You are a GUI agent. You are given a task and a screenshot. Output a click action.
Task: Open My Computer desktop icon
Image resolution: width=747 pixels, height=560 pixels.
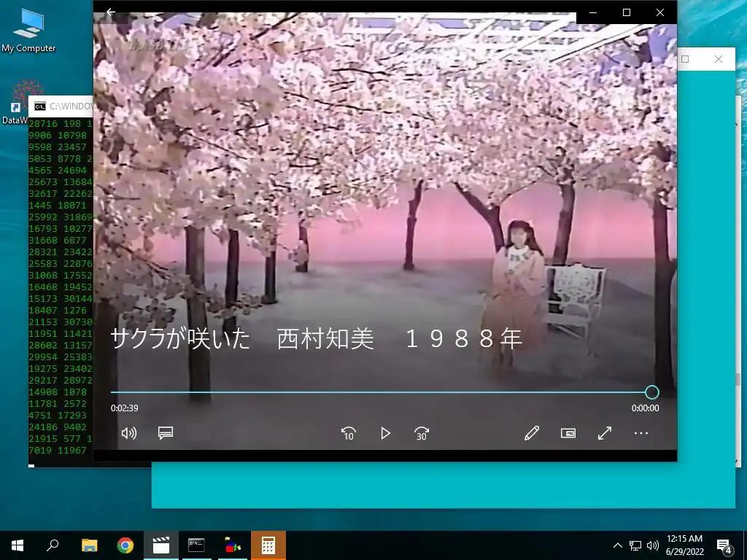pyautogui.click(x=28, y=30)
